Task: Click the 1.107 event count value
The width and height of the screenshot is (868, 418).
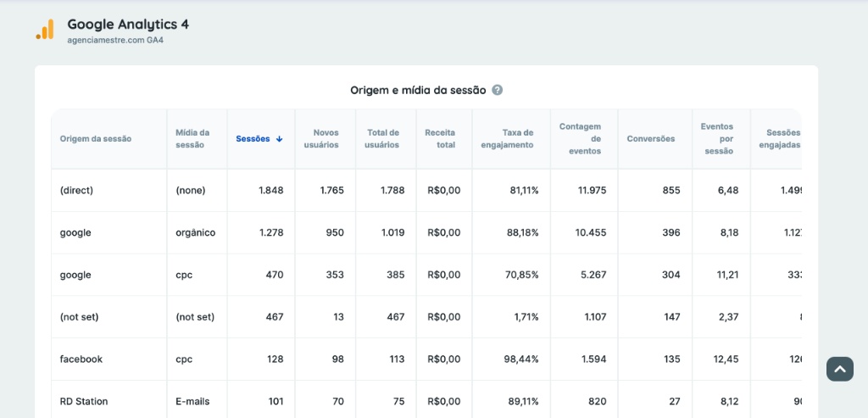Action: pyautogui.click(x=594, y=317)
